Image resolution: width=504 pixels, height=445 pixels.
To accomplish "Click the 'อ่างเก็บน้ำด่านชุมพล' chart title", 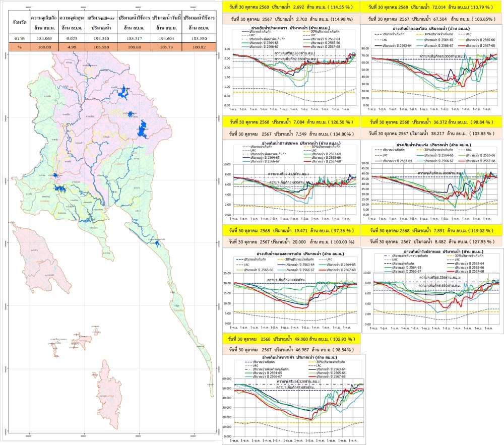I will tap(291, 144).
